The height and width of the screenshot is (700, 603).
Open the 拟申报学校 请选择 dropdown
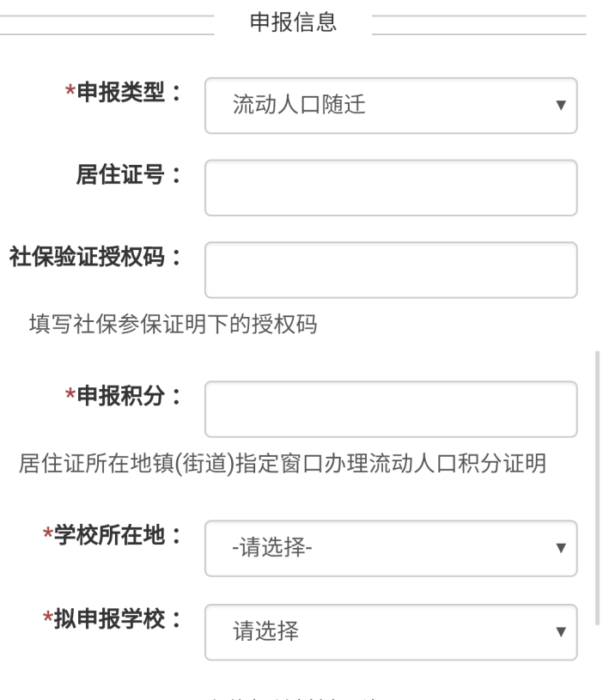click(391, 632)
